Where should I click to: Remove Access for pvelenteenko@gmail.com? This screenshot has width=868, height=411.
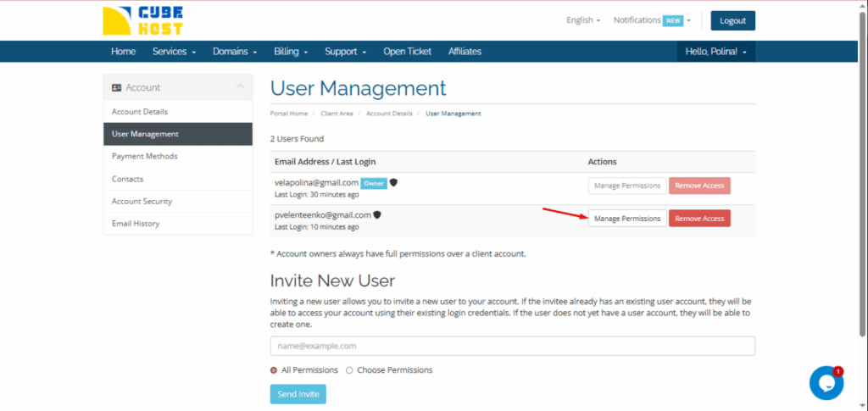[699, 219]
